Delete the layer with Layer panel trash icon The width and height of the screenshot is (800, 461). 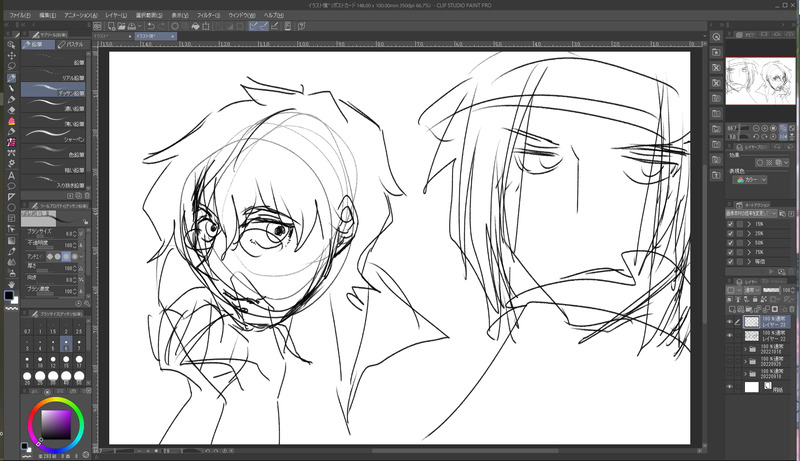(x=792, y=309)
